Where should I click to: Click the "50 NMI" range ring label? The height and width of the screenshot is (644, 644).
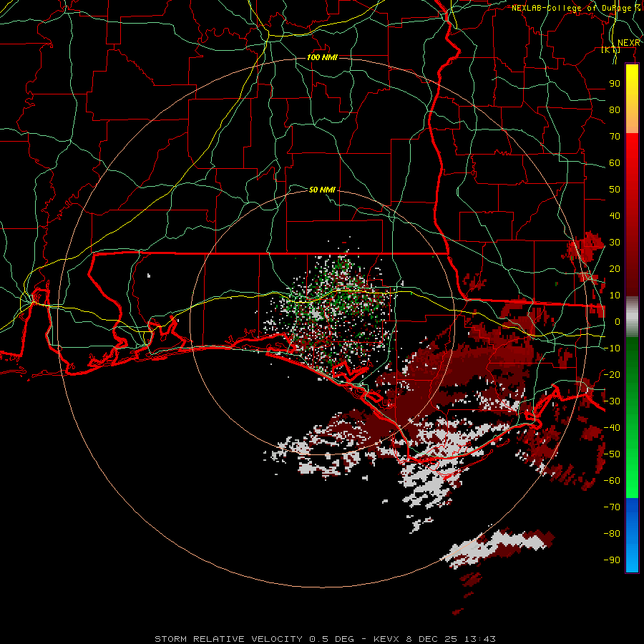[x=322, y=190]
